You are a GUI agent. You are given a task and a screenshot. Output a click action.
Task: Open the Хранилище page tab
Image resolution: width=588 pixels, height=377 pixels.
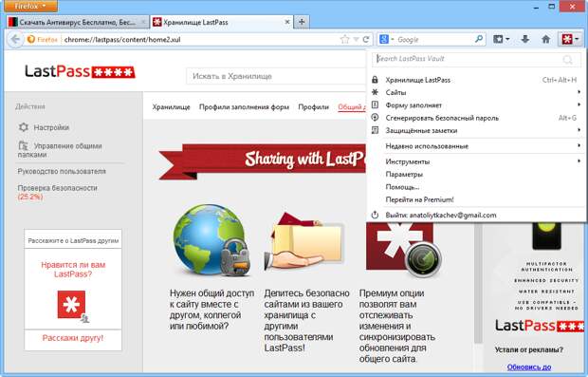(171, 107)
